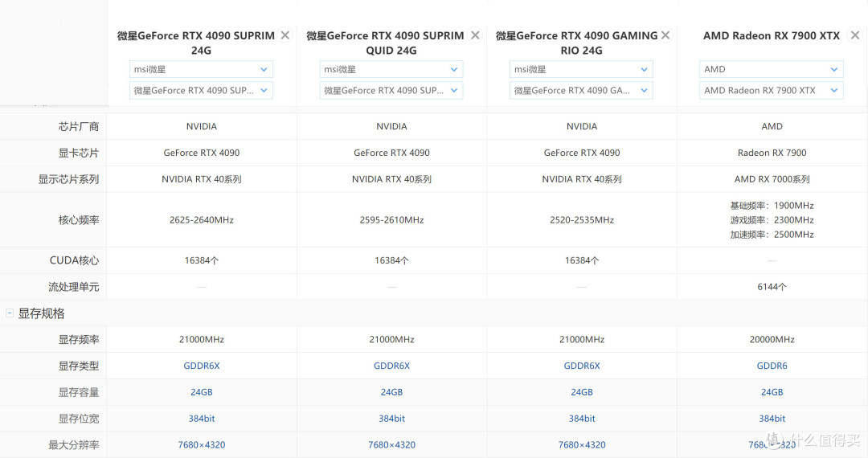Click the 20000MHz memory frequency value
868x458 pixels.
click(772, 340)
